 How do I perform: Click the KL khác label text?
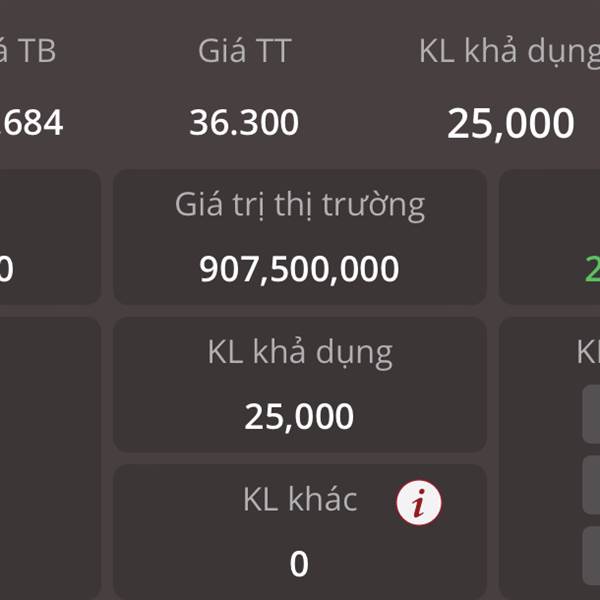coord(300,499)
